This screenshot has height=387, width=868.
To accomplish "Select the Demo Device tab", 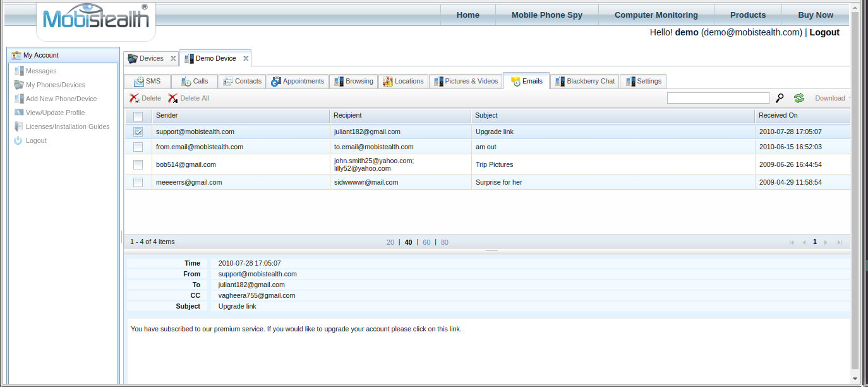I will (216, 58).
